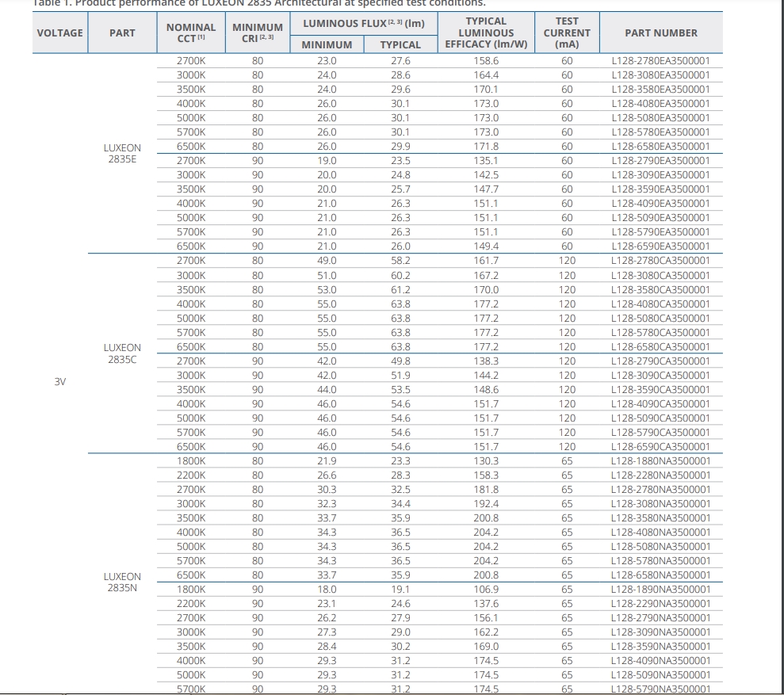The height and width of the screenshot is (695, 784).
Task: Select part number L128-3590NA3500001
Action: click(x=661, y=646)
